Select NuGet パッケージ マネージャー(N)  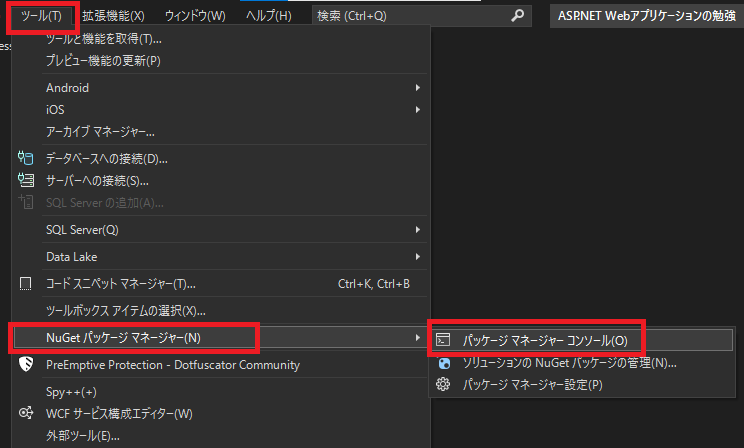tap(123, 338)
